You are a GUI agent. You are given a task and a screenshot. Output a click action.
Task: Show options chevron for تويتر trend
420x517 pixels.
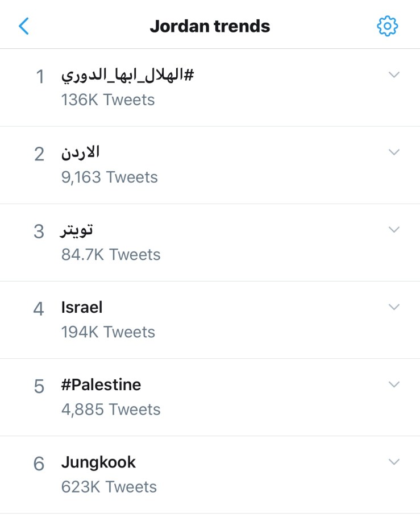coord(394,229)
